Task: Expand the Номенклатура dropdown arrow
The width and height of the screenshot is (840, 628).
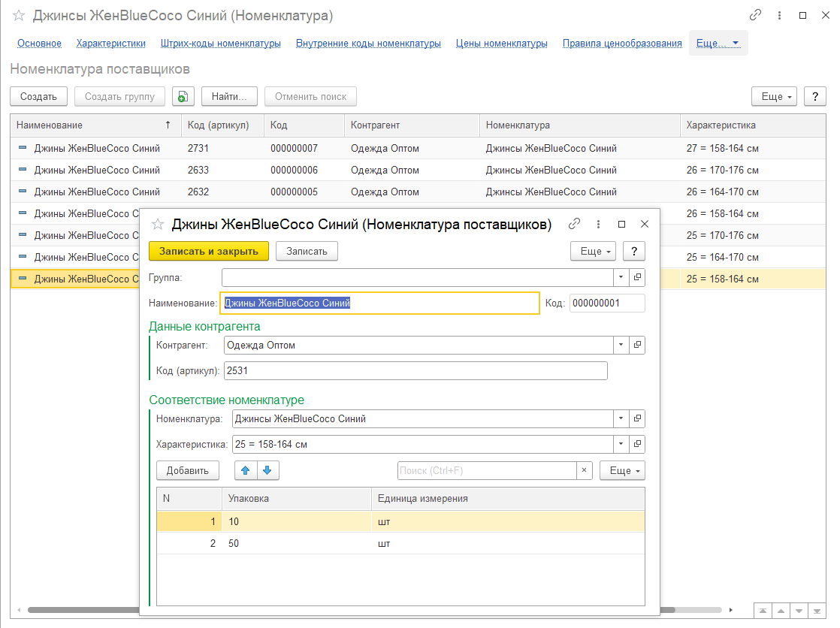Action: pos(621,418)
